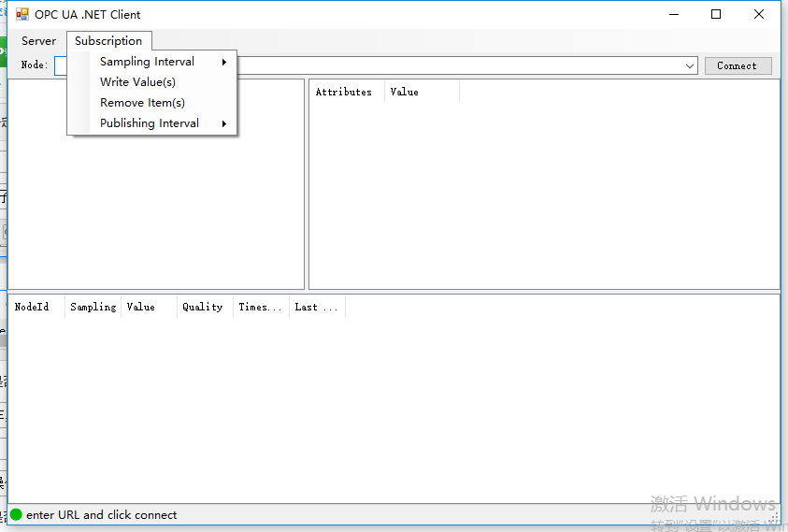Maximize the OPC UA Client window
The width and height of the screenshot is (788, 532).
[x=716, y=14]
